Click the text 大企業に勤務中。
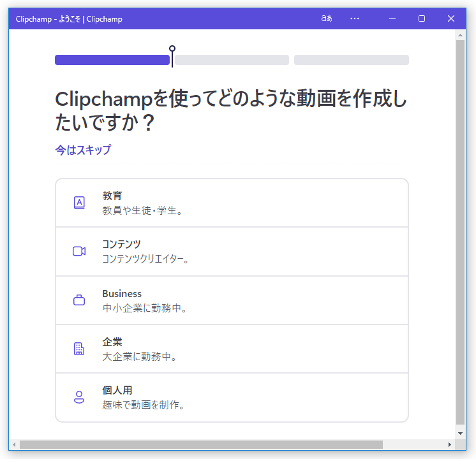The image size is (476, 459). click(140, 356)
